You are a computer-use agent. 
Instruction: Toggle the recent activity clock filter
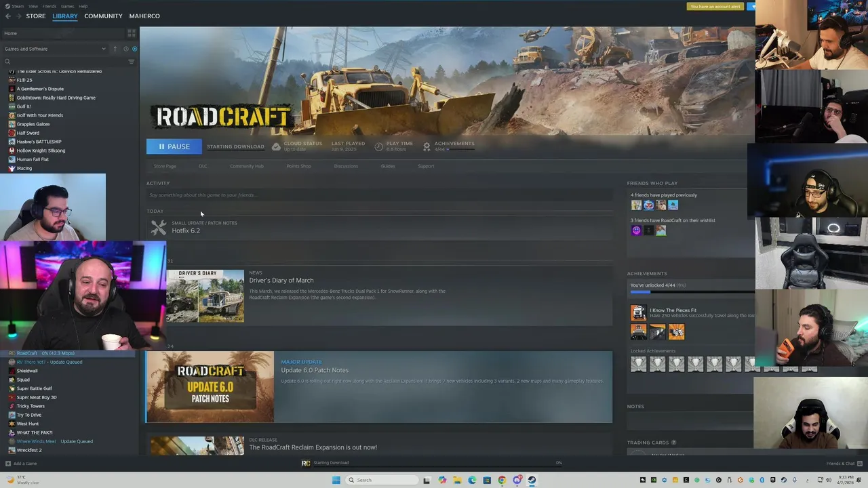pos(125,49)
